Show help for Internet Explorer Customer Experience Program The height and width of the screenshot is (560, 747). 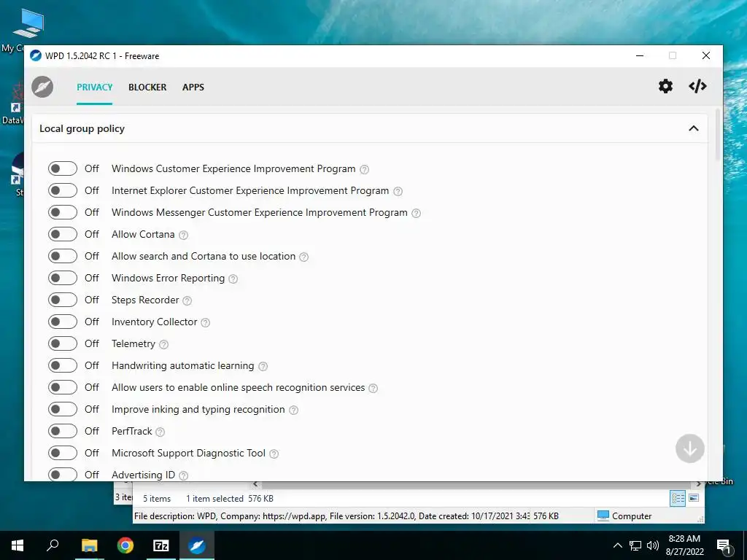coord(398,192)
